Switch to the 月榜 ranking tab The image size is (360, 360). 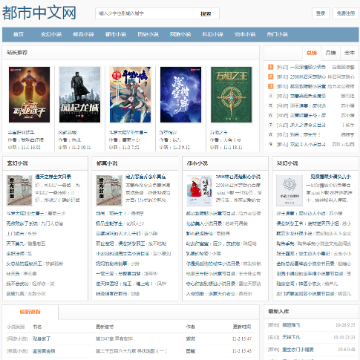pyautogui.click(x=331, y=53)
